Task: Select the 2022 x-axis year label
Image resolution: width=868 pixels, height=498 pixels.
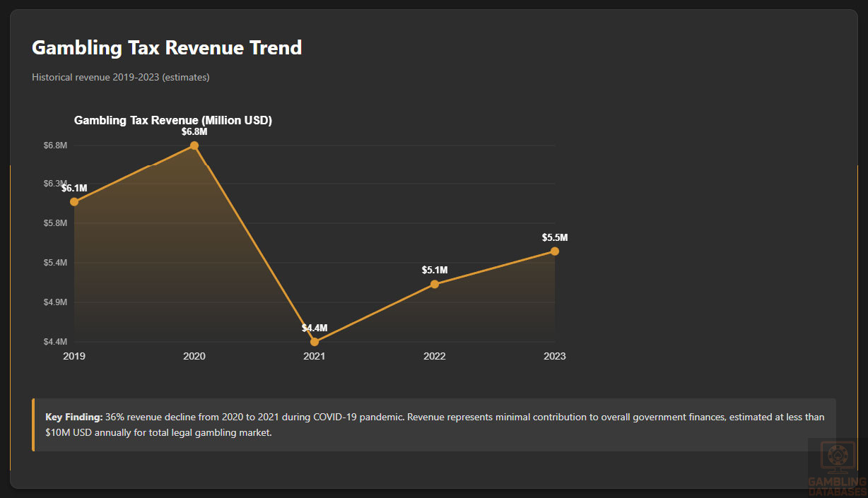Action: pos(435,357)
